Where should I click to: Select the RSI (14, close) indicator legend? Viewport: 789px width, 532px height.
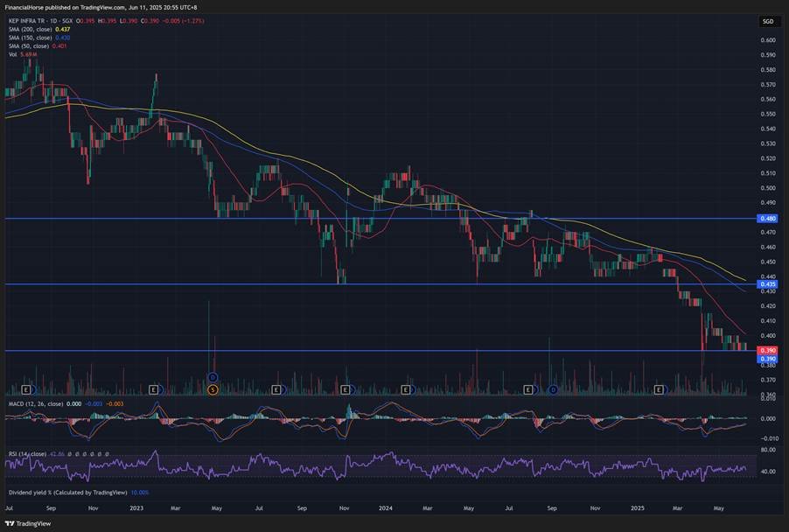click(27, 454)
